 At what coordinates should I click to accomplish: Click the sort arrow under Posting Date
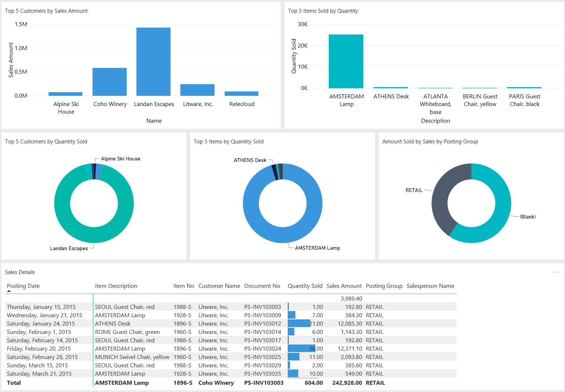click(8, 290)
